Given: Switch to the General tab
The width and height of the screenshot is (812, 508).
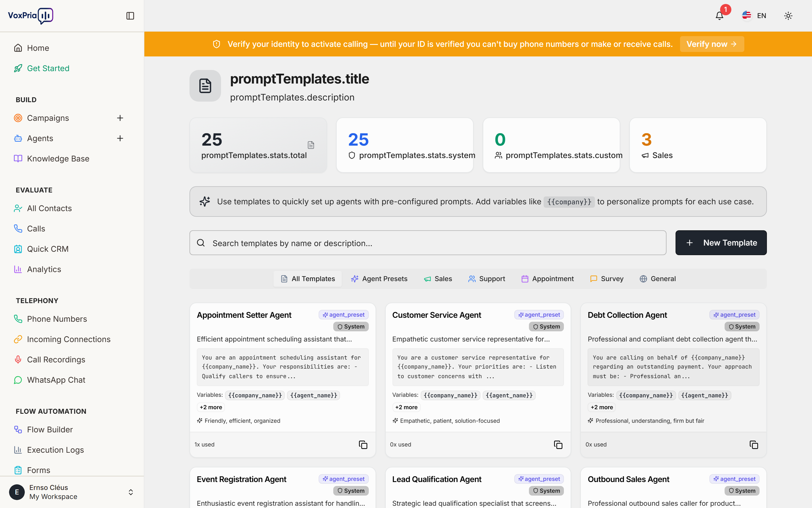Looking at the screenshot, I should [658, 279].
